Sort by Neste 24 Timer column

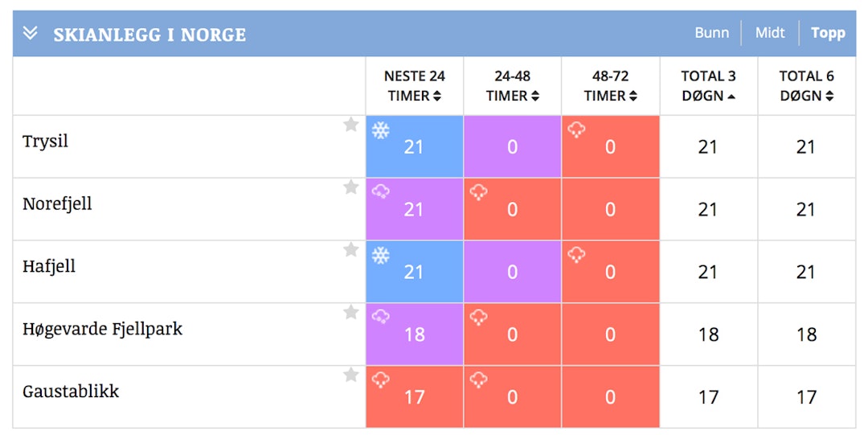coord(414,86)
